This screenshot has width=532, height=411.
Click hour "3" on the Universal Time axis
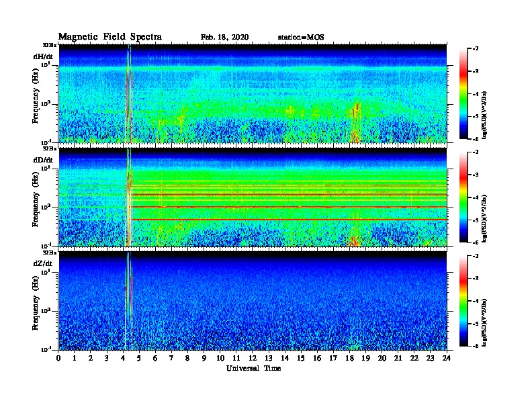click(x=107, y=359)
